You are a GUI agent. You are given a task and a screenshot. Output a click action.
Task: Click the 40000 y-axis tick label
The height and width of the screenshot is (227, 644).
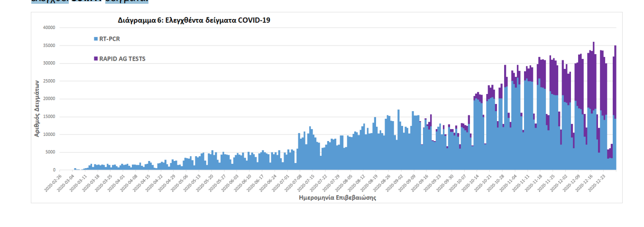49,28
